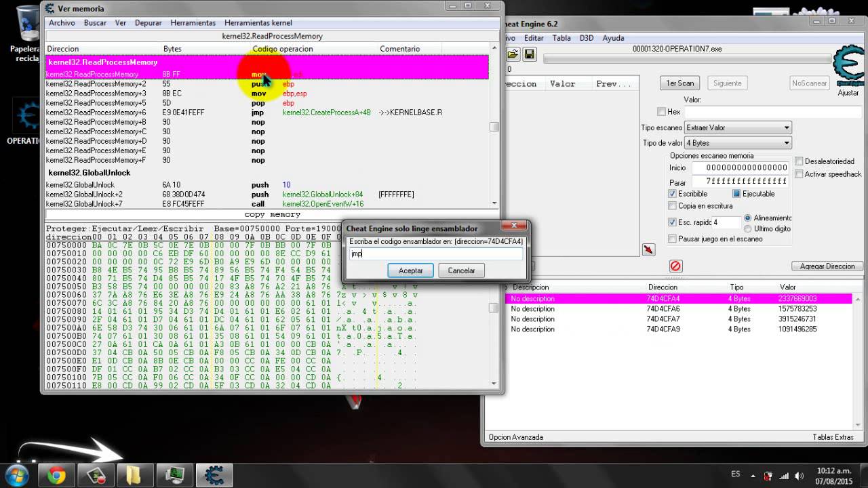Click the NoScanear button
The image size is (868, 488).
click(x=810, y=83)
